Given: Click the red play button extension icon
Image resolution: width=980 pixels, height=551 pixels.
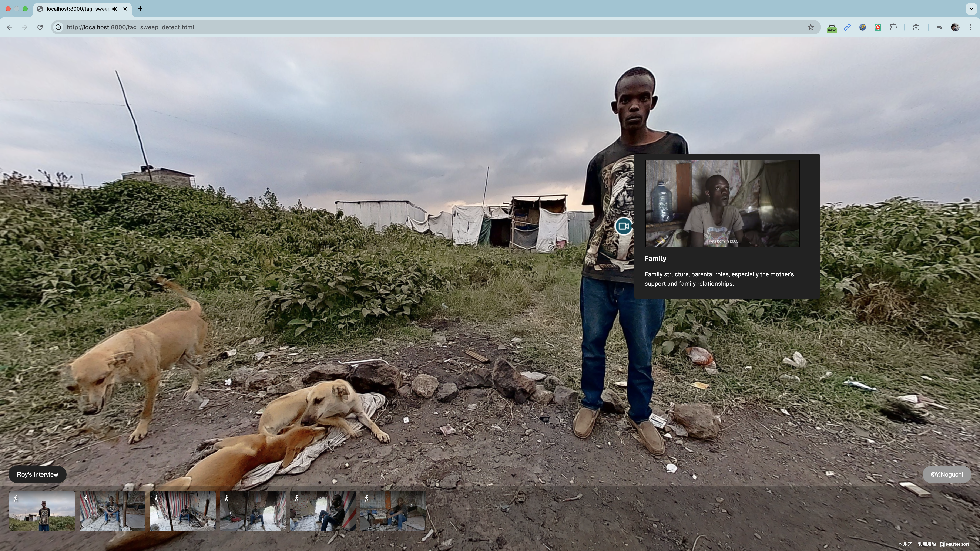Looking at the screenshot, I should 878,27.
